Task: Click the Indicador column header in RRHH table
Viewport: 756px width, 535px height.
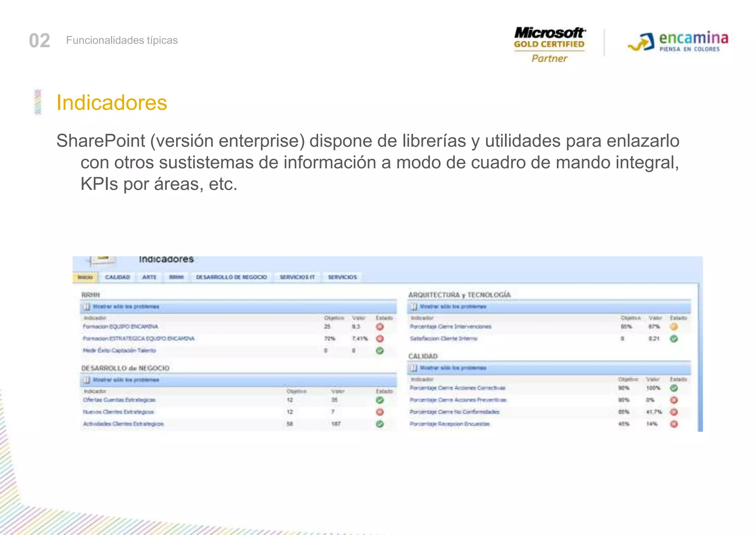Action: click(x=95, y=318)
